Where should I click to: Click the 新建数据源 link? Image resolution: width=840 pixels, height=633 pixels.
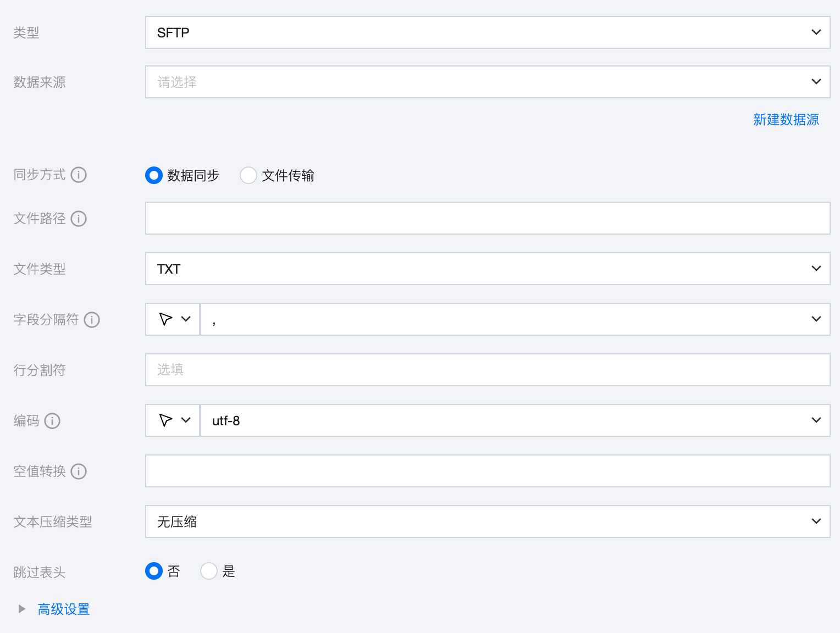coord(786,120)
